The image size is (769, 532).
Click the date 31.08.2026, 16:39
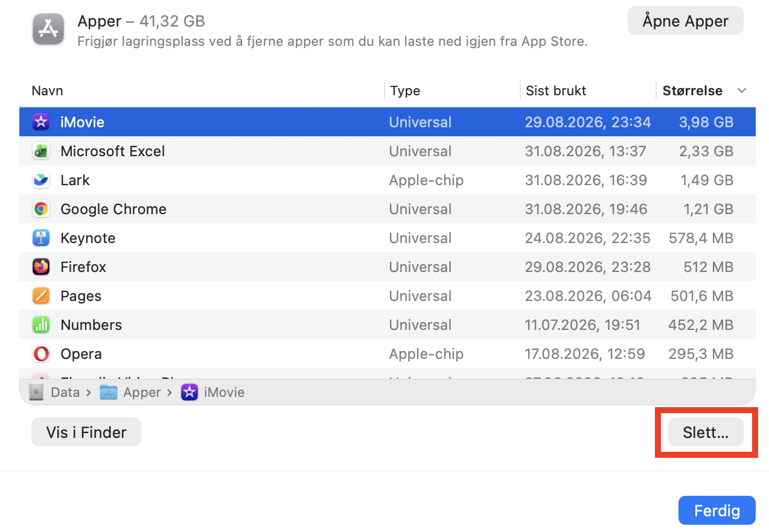[586, 180]
